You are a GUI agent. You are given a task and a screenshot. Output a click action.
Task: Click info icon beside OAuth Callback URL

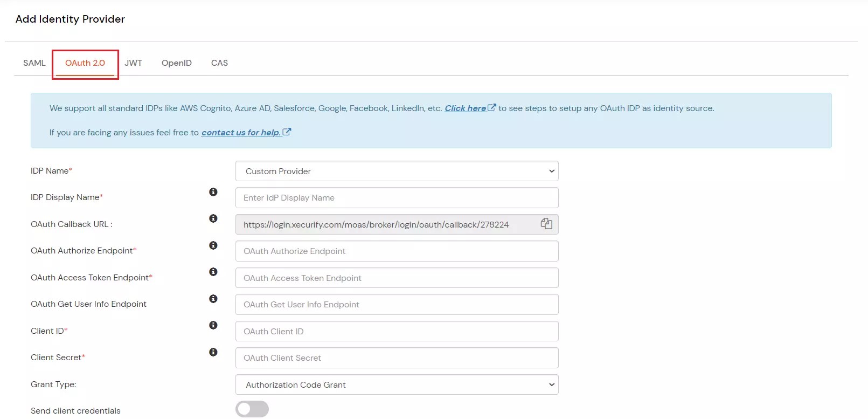pyautogui.click(x=213, y=218)
